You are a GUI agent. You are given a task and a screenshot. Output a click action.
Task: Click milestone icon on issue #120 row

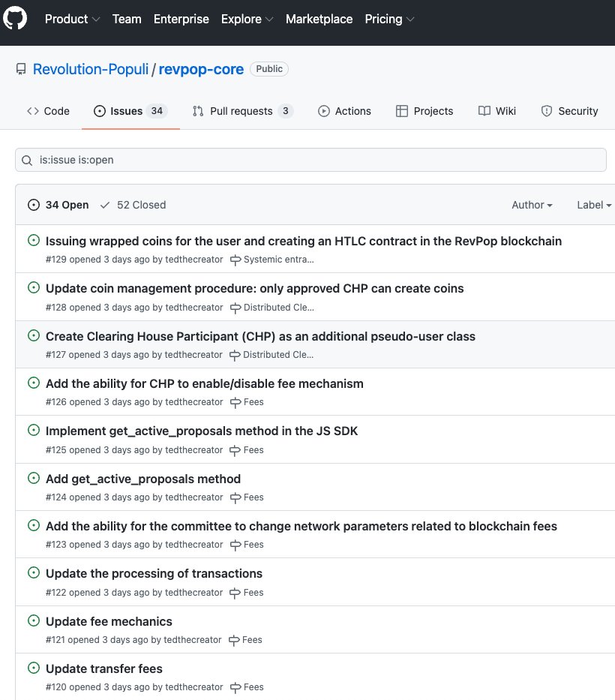pos(235,687)
